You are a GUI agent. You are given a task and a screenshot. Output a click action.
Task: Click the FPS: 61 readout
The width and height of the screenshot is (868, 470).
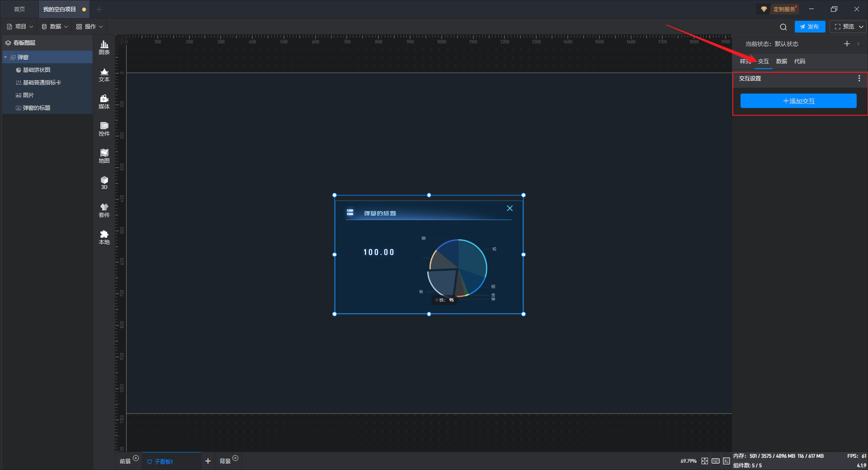tap(857, 456)
